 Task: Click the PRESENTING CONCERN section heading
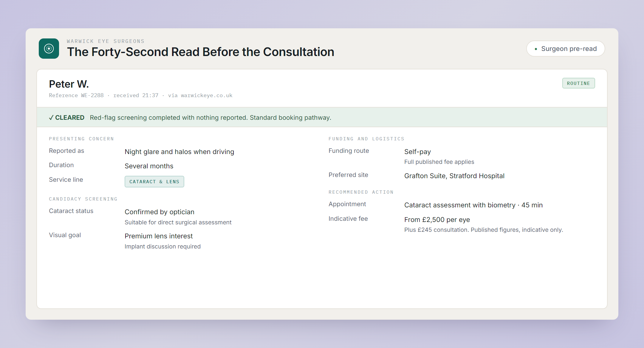[x=81, y=139]
